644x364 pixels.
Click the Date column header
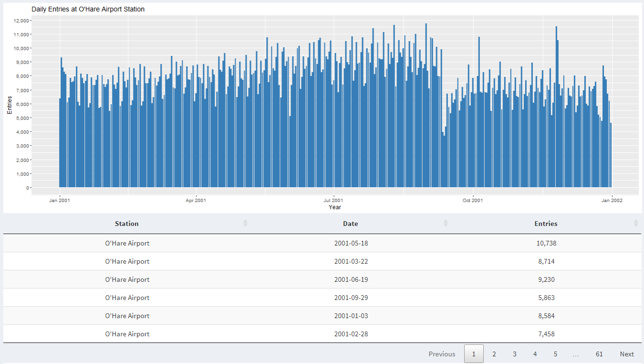351,224
